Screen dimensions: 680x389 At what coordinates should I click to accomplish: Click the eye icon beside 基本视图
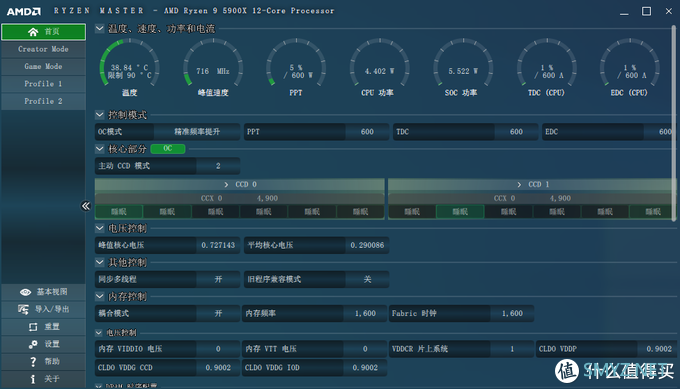pyautogui.click(x=25, y=292)
